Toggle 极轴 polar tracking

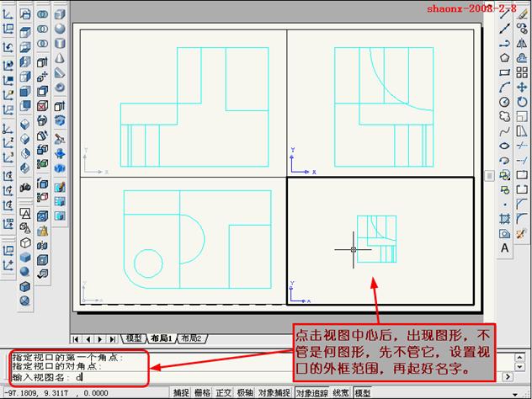(x=245, y=392)
